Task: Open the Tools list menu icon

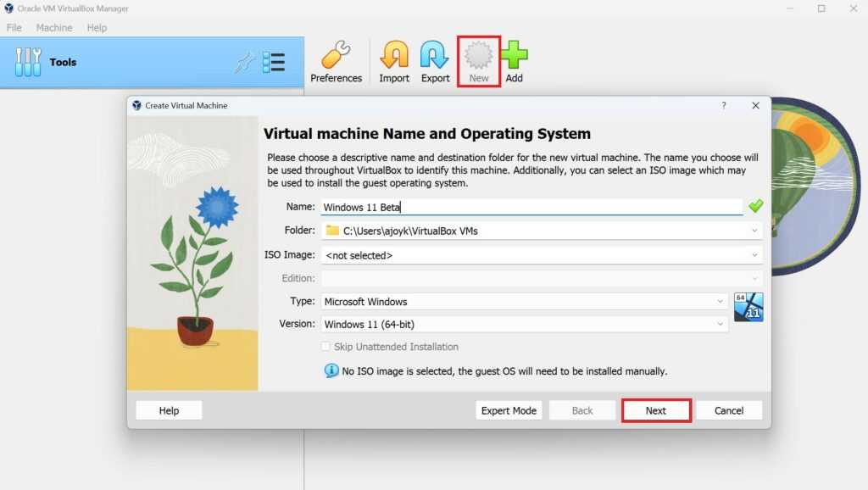Action: point(274,63)
